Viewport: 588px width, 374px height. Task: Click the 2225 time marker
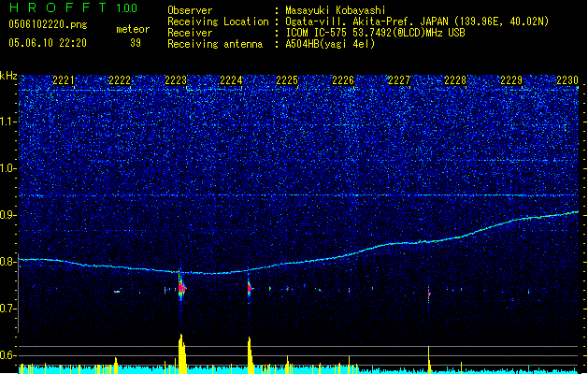[287, 80]
